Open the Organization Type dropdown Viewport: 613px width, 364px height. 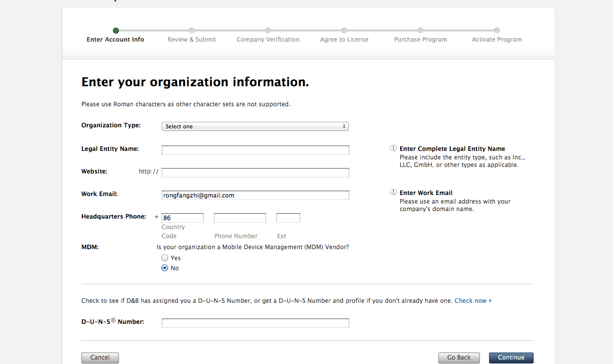[x=255, y=126]
